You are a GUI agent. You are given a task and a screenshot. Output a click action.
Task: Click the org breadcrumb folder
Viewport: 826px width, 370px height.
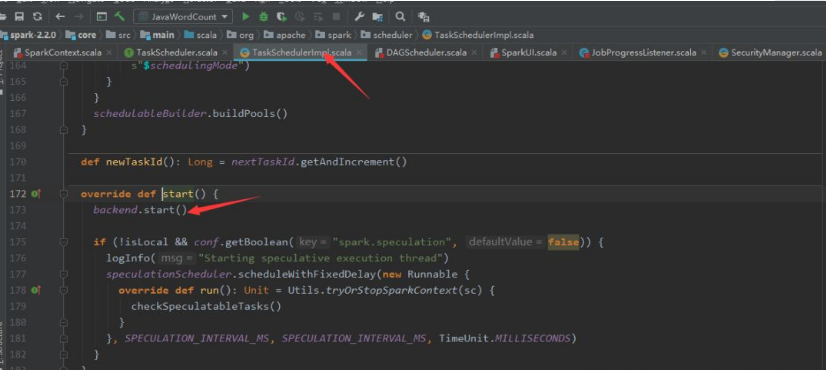[x=240, y=35]
